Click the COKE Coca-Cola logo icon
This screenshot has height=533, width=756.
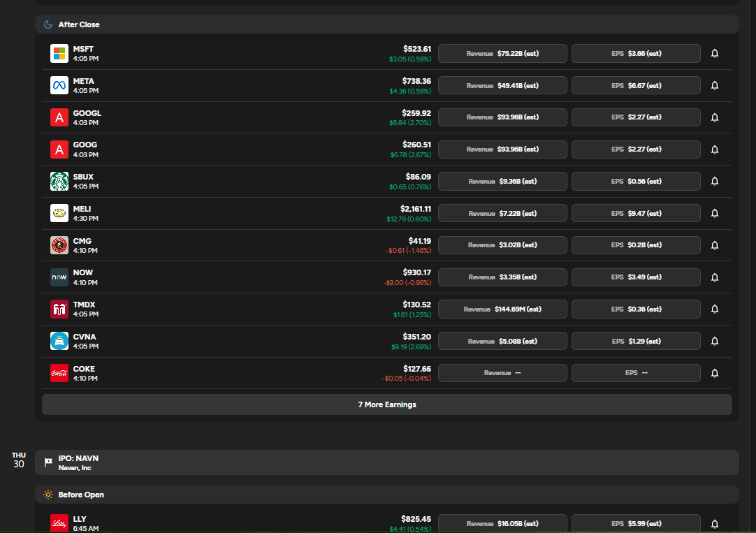tap(59, 373)
